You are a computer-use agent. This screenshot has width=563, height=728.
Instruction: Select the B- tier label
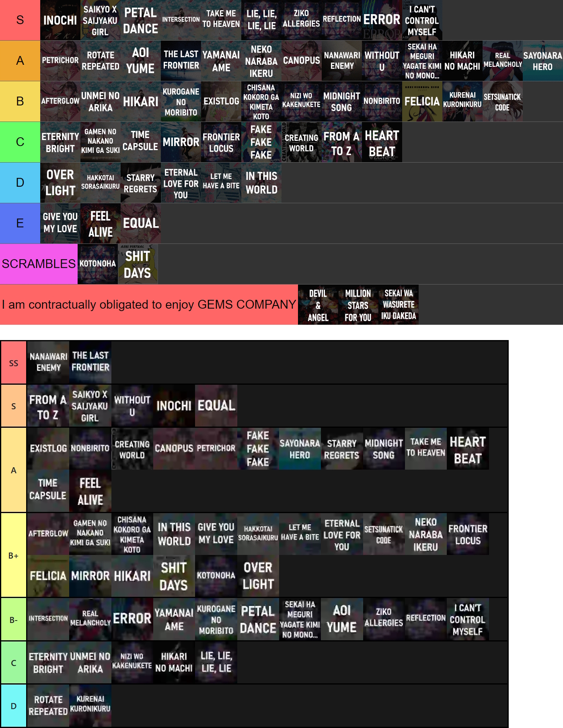point(14,620)
